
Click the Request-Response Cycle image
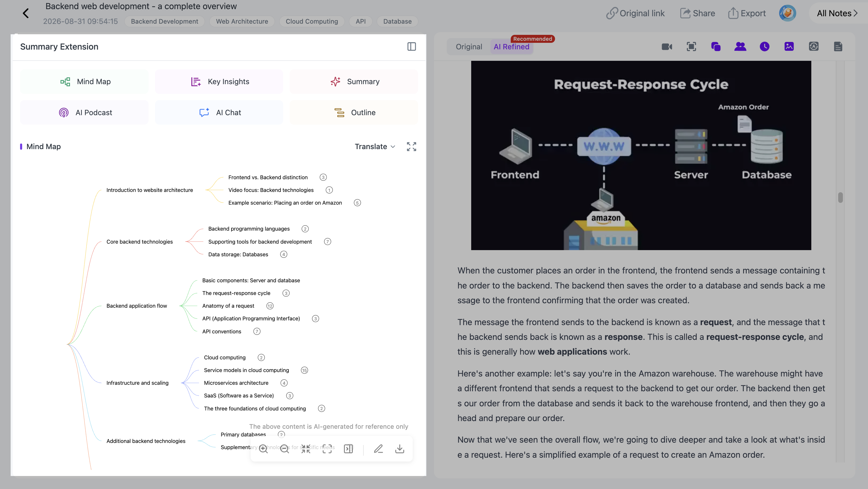[641, 155]
